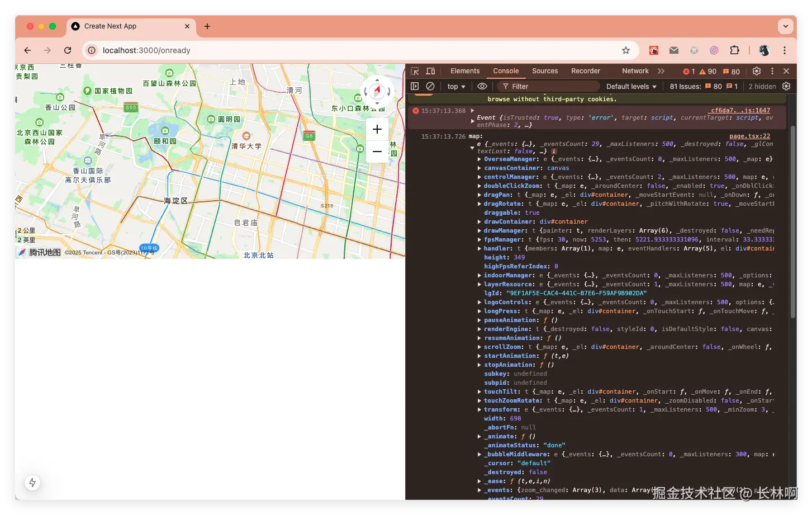Click the 90 warnings count badge
This screenshot has width=812, height=515.
point(707,72)
